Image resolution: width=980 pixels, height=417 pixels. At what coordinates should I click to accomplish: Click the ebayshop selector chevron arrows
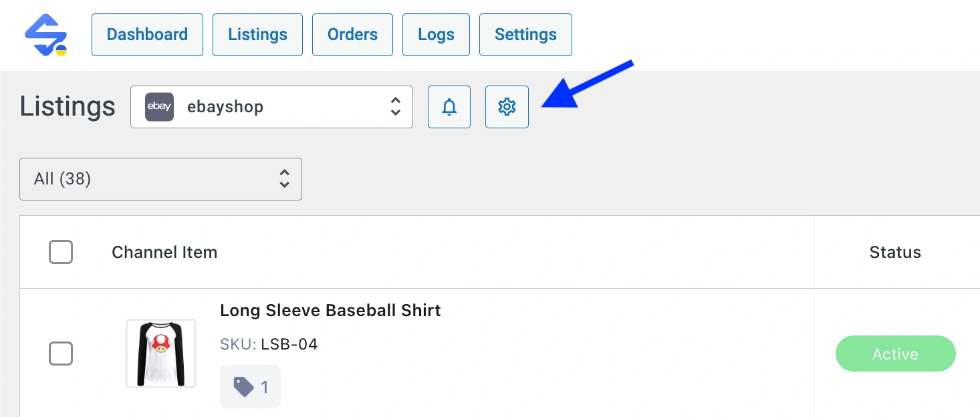coord(396,107)
